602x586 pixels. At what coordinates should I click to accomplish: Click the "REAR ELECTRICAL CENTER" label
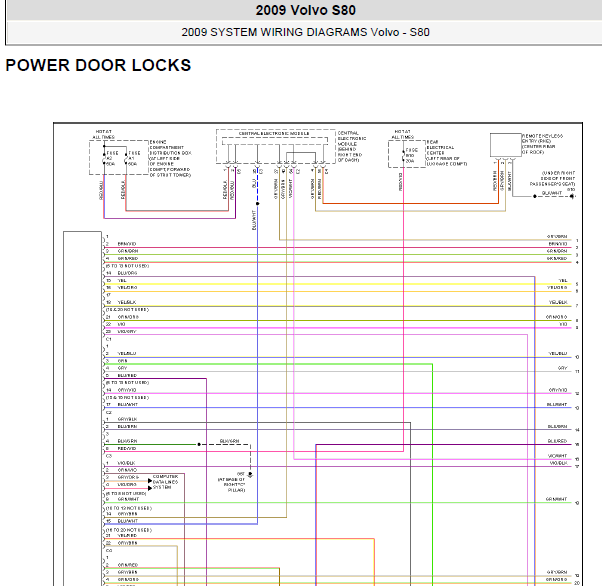[440, 147]
